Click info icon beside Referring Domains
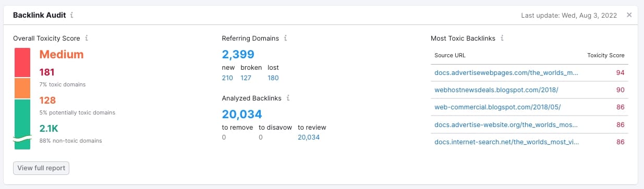 pyautogui.click(x=286, y=38)
